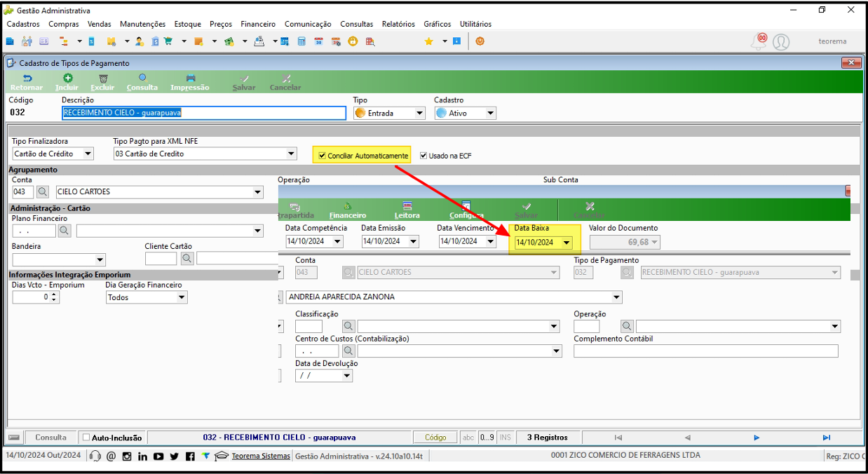Screen dimensions: 868x474
Task: Click the Instagram icon in the status bar
Action: [127, 456]
